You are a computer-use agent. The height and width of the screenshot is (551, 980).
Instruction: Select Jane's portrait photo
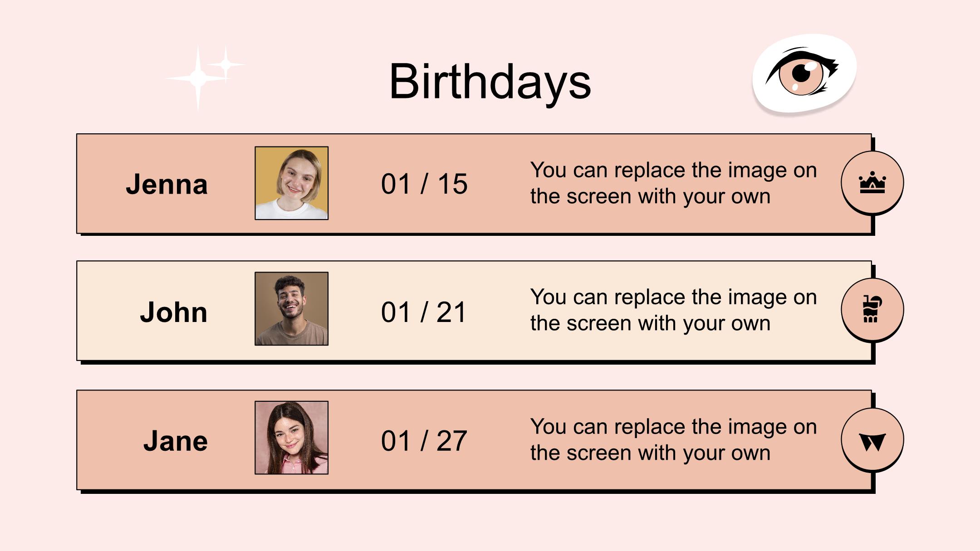click(291, 438)
